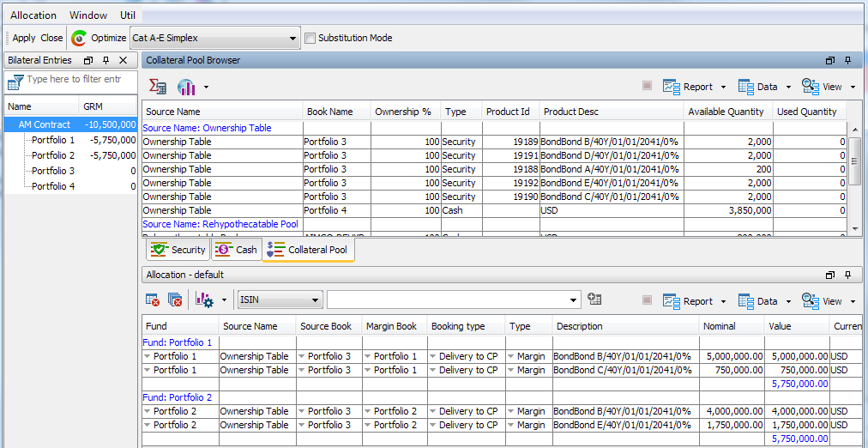Click the globe chart icon in Pool Browser

point(187,87)
